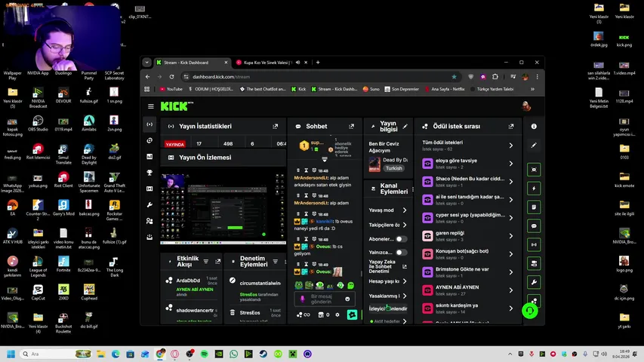Expand Yavaş mod options
The image size is (644, 362).
tap(405, 210)
